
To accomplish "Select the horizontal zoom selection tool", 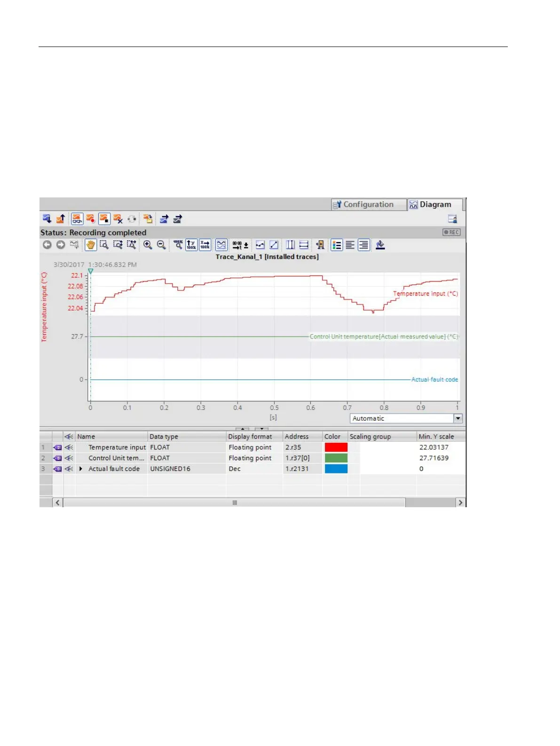I will [132, 245].
